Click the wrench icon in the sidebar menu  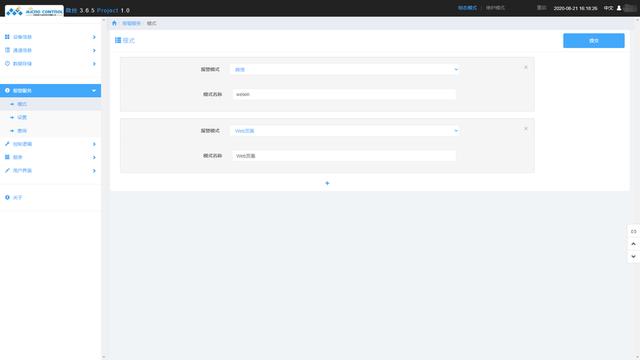pos(7,144)
